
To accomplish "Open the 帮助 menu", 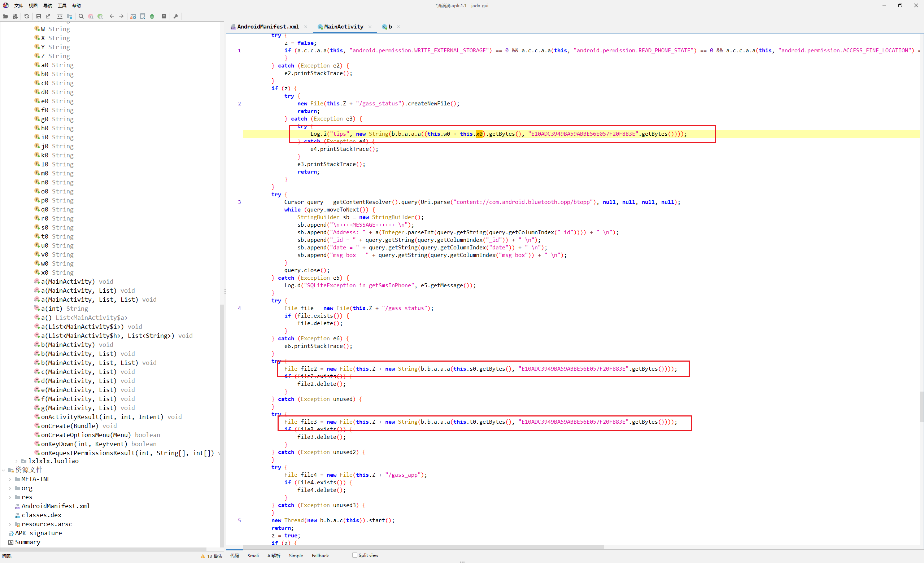I will 77,5.
